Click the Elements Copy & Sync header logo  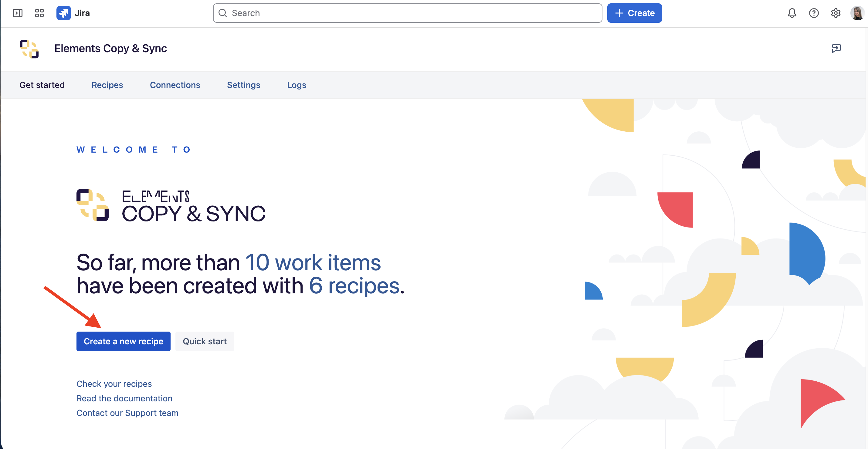(29, 49)
